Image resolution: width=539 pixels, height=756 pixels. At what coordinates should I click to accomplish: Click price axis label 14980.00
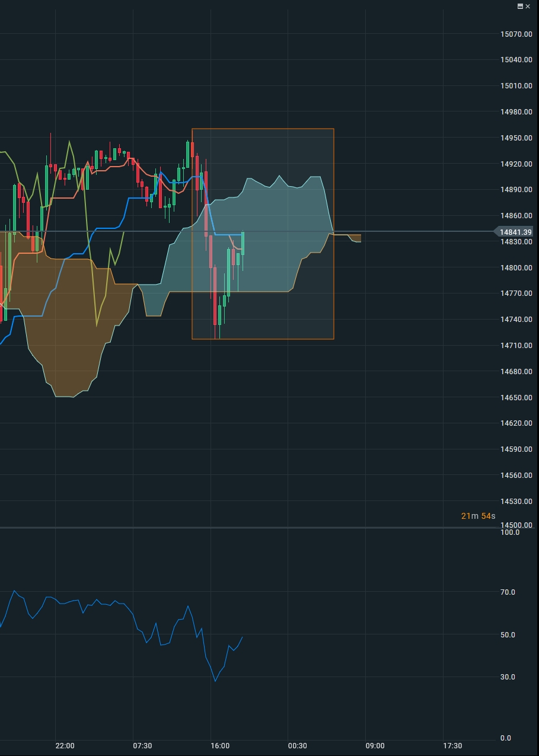pyautogui.click(x=516, y=112)
